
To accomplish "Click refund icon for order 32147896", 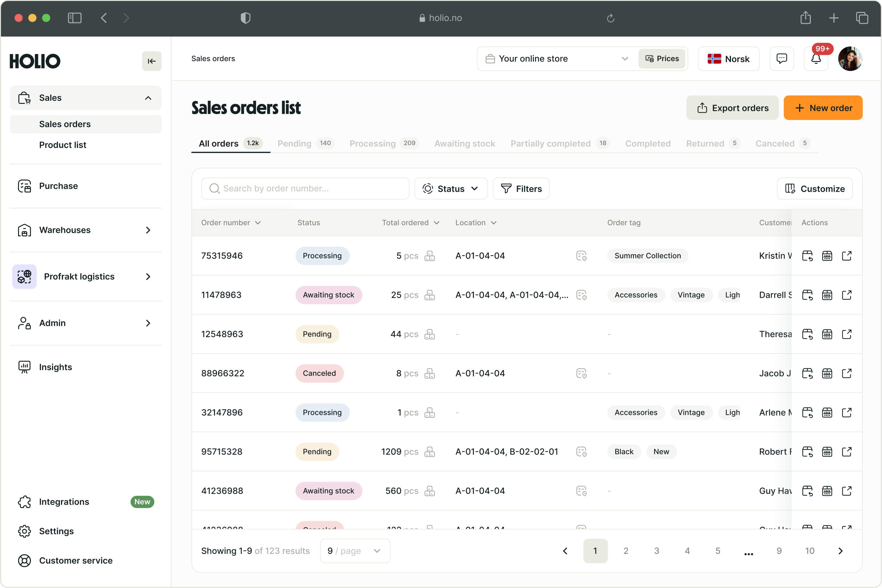I will point(807,412).
